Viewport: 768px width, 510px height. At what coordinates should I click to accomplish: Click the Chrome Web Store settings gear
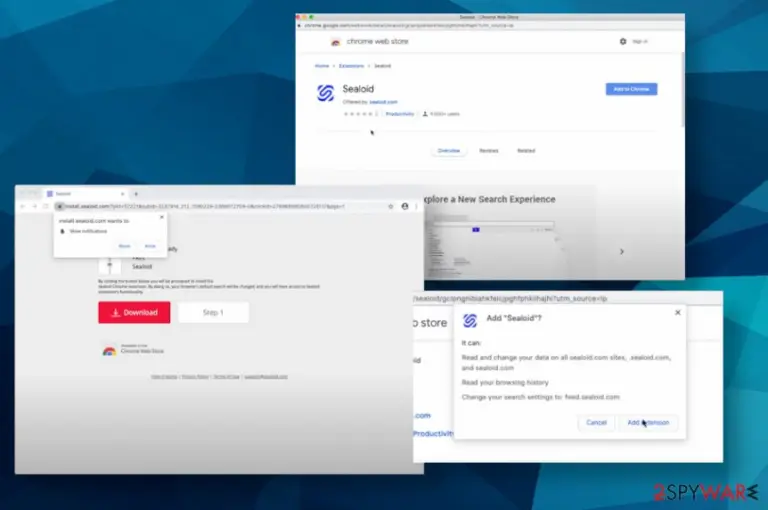pyautogui.click(x=623, y=42)
